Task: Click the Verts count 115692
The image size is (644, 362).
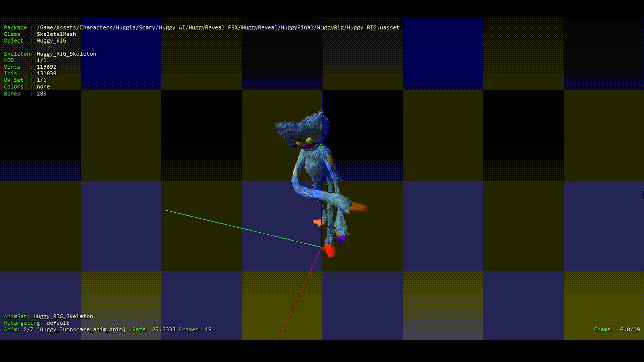Action: (x=46, y=67)
